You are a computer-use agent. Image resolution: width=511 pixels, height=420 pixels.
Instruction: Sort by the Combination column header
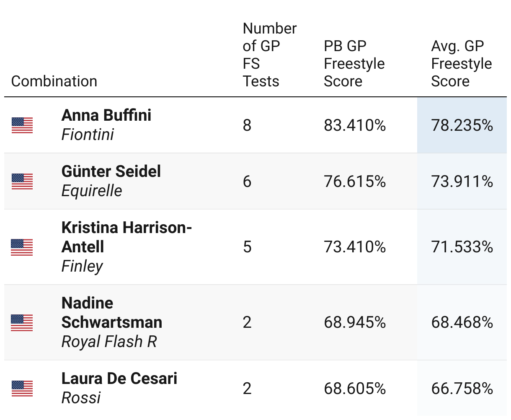pyautogui.click(x=54, y=81)
